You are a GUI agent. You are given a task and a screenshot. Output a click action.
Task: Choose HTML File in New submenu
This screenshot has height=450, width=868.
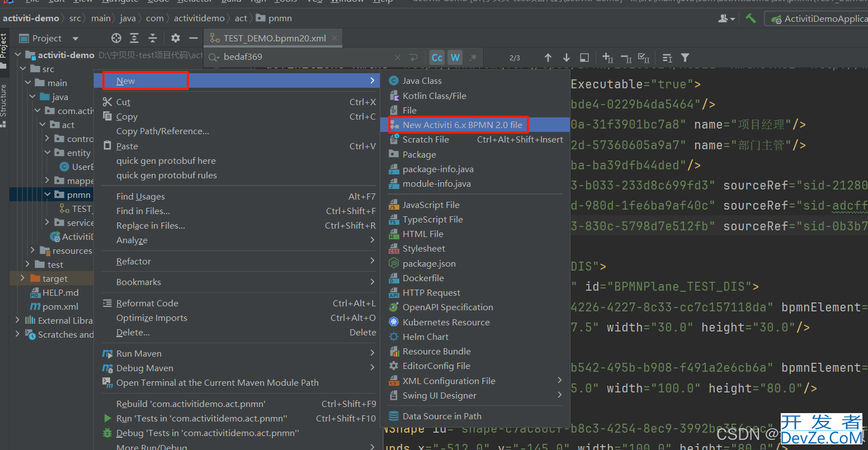point(475,234)
